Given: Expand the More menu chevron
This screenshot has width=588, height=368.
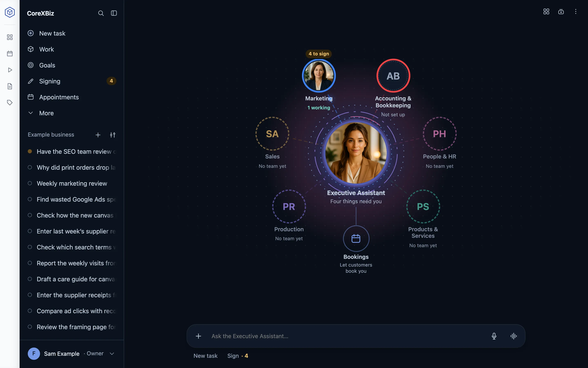Looking at the screenshot, I should click(31, 113).
